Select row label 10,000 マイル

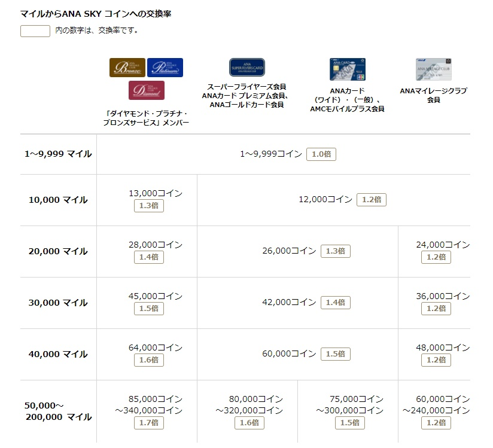pyautogui.click(x=58, y=200)
